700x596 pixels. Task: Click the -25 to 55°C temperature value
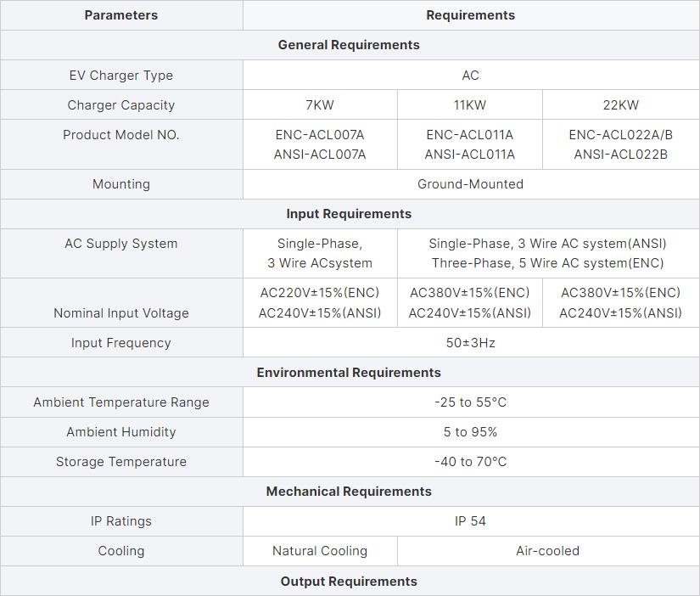point(471,402)
